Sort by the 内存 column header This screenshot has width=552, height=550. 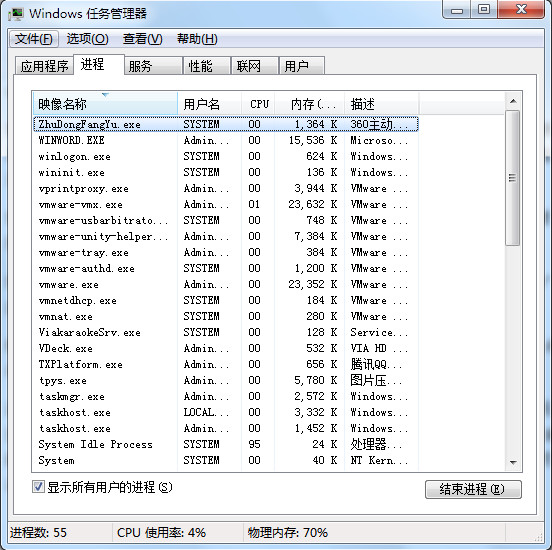309,104
